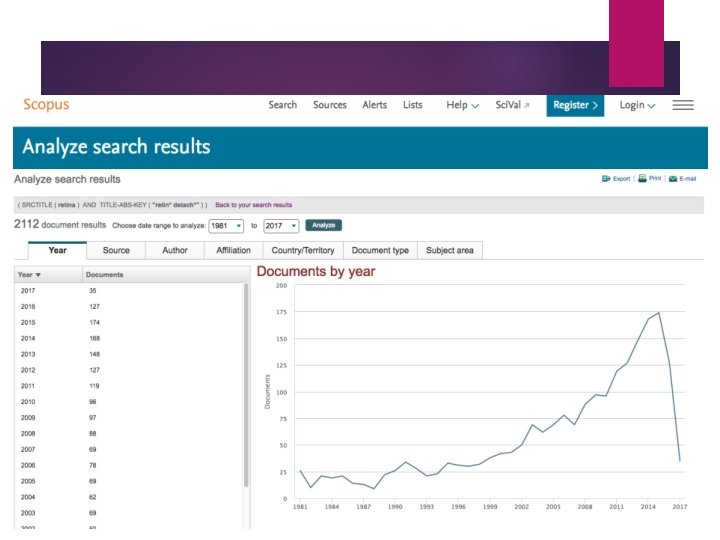Select the 2016 row in year table
Screen dimensions: 720x540
point(129,306)
